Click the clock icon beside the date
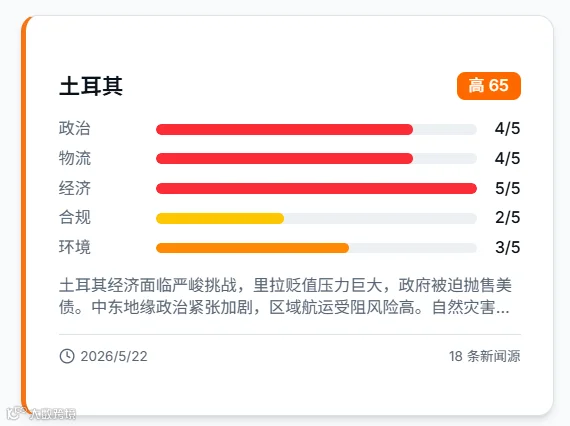The width and height of the screenshot is (570, 426). pyautogui.click(x=67, y=356)
